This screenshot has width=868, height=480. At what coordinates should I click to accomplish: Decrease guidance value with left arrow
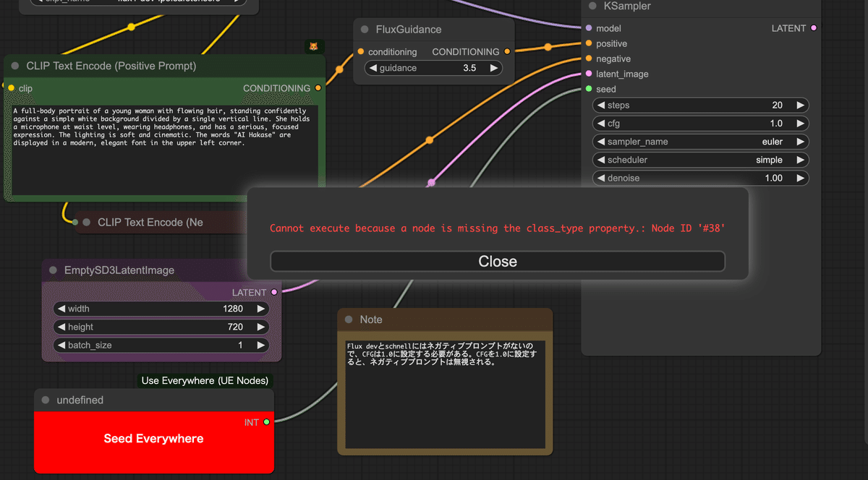coord(373,68)
